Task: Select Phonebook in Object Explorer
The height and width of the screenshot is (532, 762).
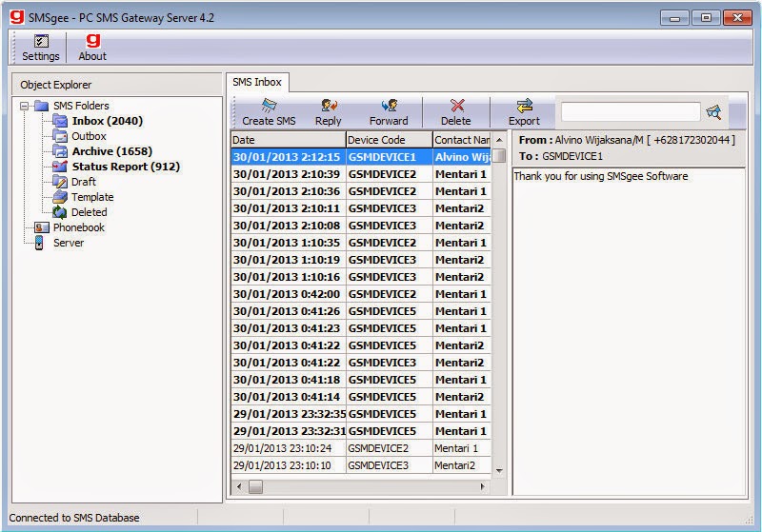Action: click(x=79, y=227)
